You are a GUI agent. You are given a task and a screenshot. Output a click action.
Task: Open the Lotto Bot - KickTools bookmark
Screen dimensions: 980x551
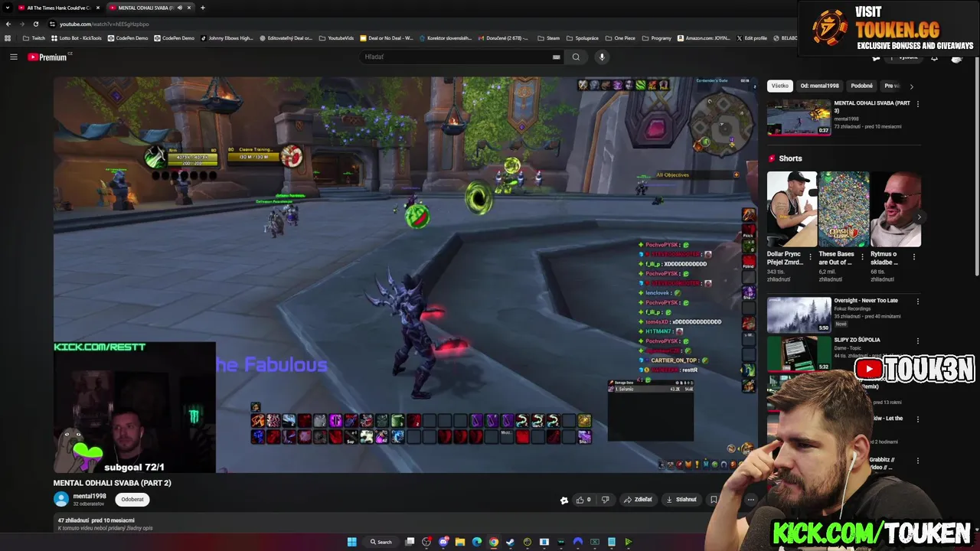pyautogui.click(x=77, y=37)
